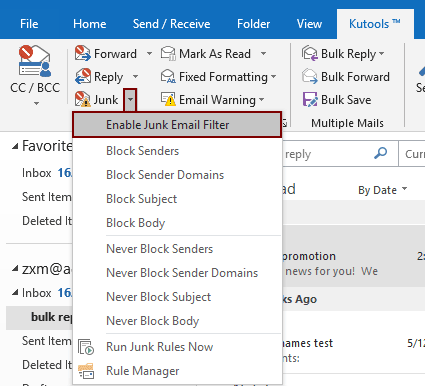425x386 pixels.
Task: Click the Mark As Read icon
Action: 168,53
